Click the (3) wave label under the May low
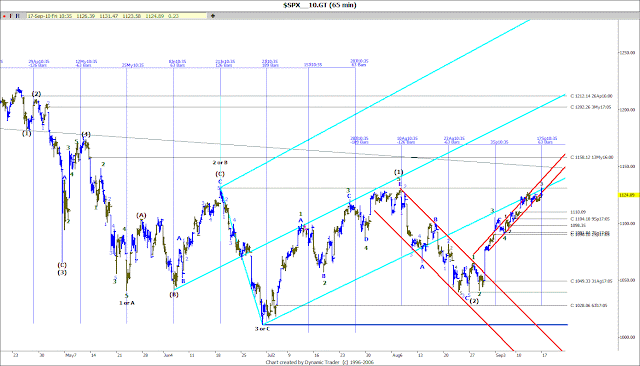The width and height of the screenshot is (640, 366). (x=62, y=272)
